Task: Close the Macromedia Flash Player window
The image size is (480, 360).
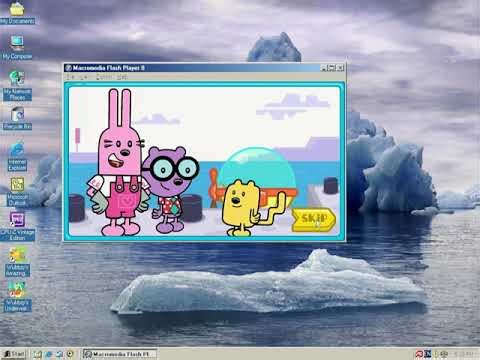Action: coord(340,68)
